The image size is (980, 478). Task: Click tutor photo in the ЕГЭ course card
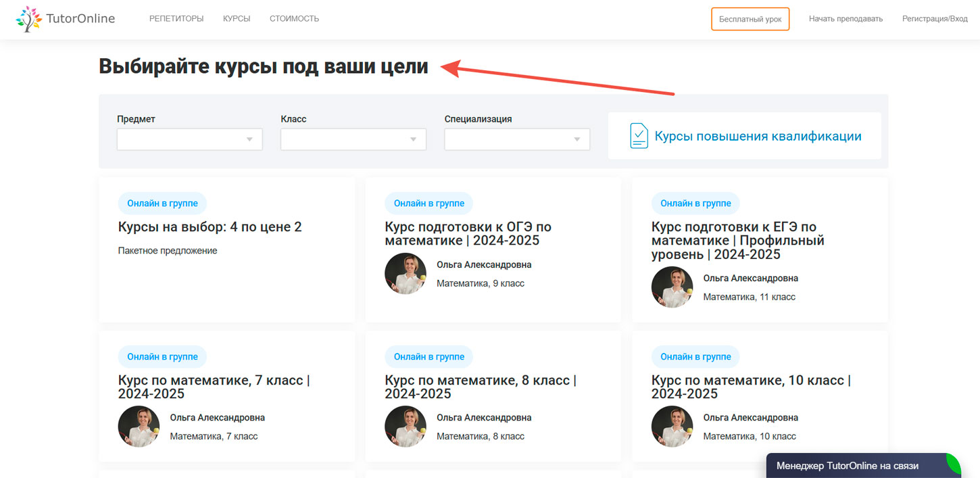coord(672,287)
